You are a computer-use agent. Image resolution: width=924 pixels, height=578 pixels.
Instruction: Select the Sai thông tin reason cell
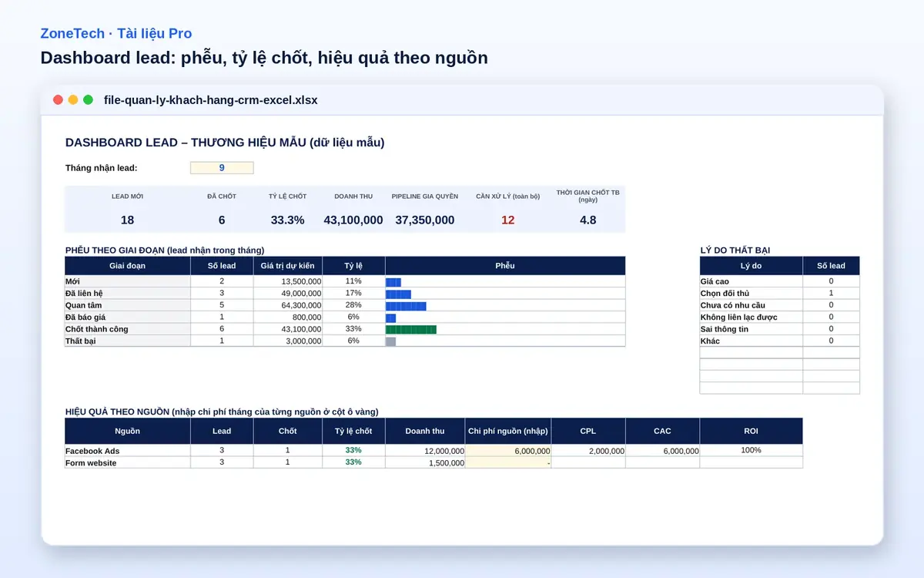tap(751, 329)
